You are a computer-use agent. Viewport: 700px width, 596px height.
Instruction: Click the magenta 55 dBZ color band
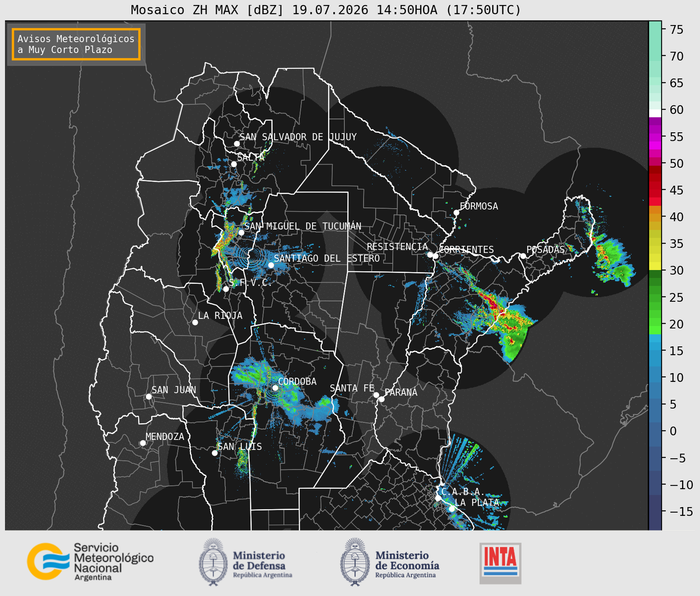[655, 136]
